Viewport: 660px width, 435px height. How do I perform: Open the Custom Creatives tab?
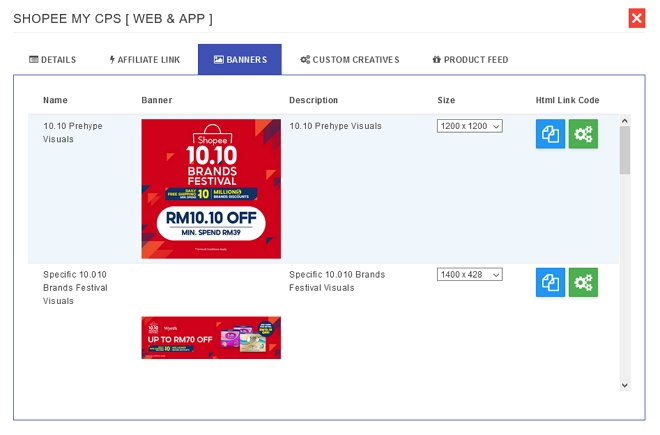click(350, 60)
